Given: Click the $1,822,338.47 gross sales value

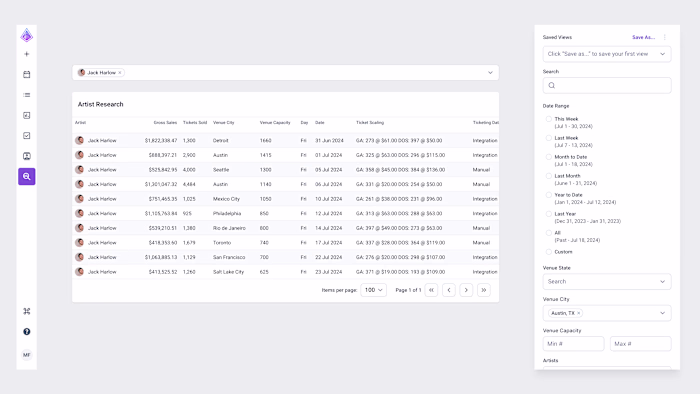Looking at the screenshot, I should pyautogui.click(x=161, y=141).
